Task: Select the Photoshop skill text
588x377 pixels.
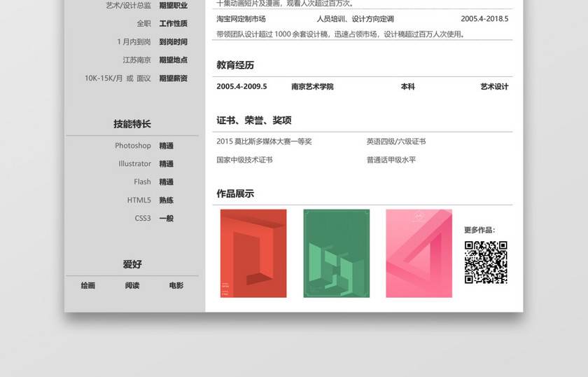Action: tap(133, 145)
